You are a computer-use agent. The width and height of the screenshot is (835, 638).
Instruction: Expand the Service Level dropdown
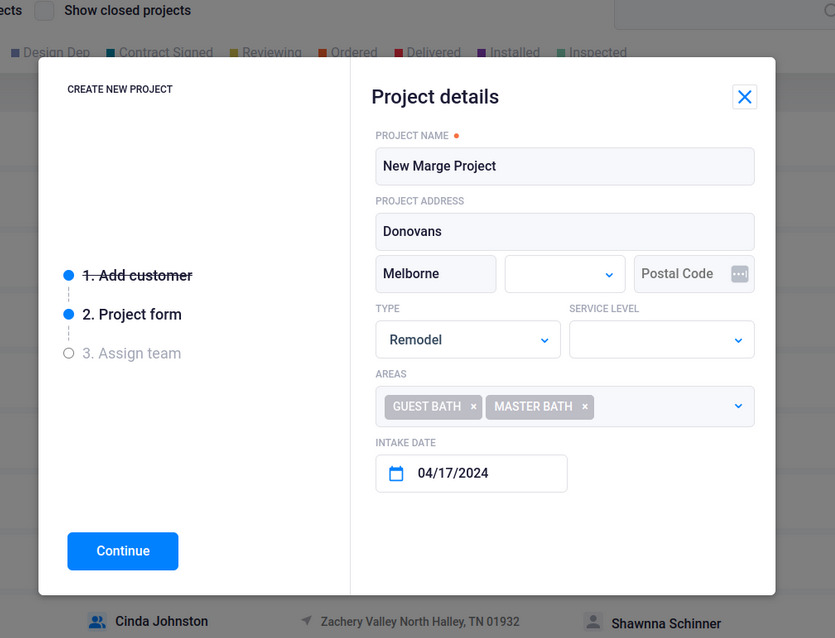(661, 340)
